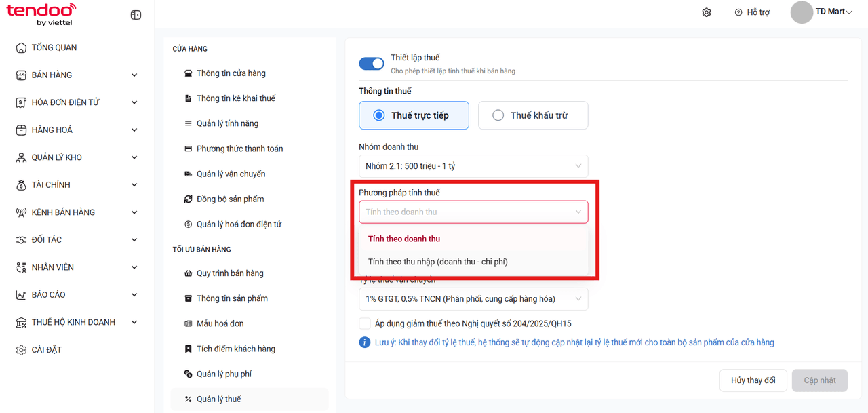Click the blue info icon before Lưu ý
Viewport: 868px width, 413px height.
coord(364,342)
